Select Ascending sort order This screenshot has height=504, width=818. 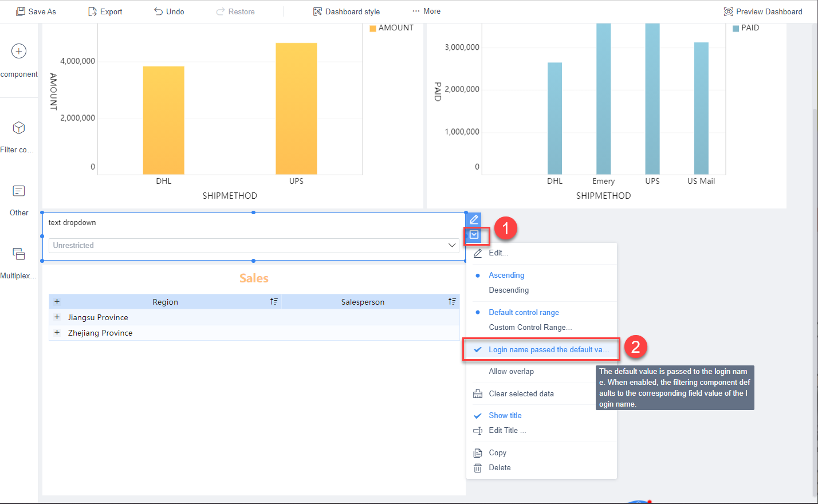(506, 275)
